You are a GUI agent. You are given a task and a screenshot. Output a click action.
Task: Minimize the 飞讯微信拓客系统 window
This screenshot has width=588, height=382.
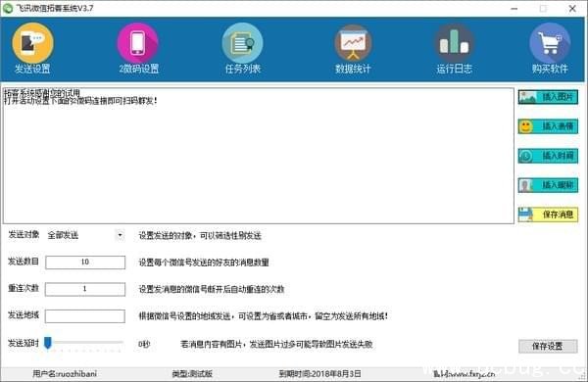[514, 8]
